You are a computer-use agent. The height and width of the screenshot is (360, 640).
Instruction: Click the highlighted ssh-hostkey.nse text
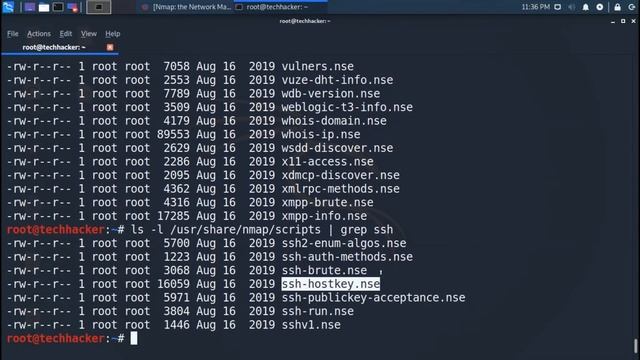331,284
